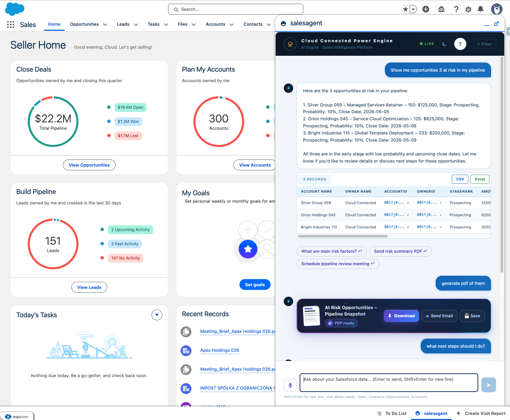Image resolution: width=510 pixels, height=420 pixels.
Task: Export records as Excel
Action: point(480,179)
